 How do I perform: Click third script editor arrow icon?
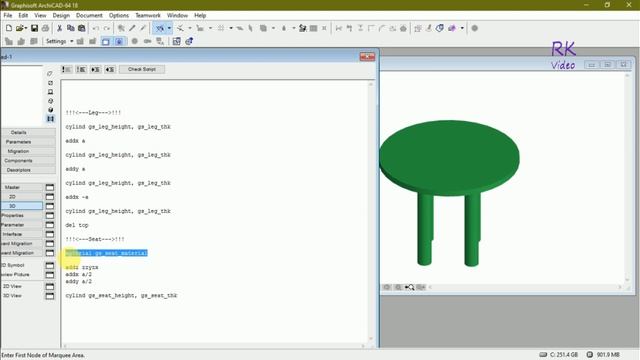pos(96,69)
